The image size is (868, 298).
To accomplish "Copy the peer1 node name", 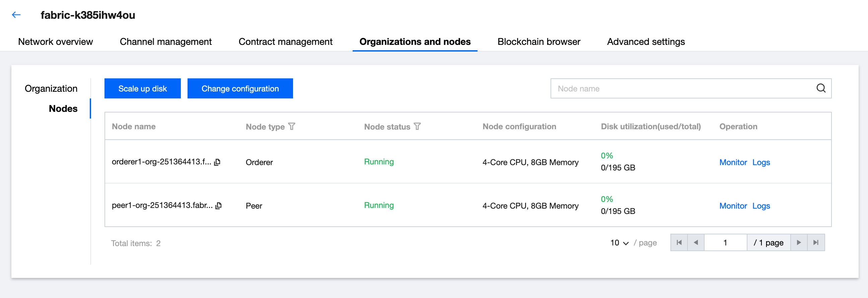I will 219,205.
